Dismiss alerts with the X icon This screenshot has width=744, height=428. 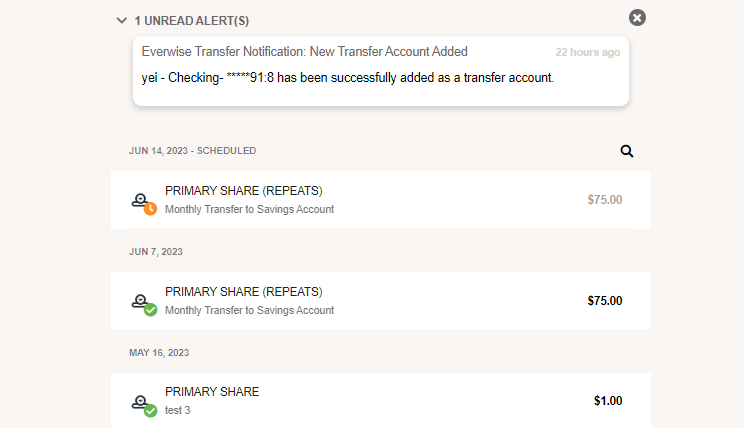click(x=637, y=18)
